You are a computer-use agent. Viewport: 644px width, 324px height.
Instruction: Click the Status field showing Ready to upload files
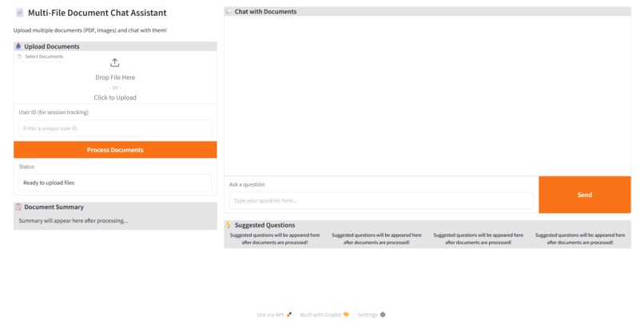pyautogui.click(x=115, y=183)
